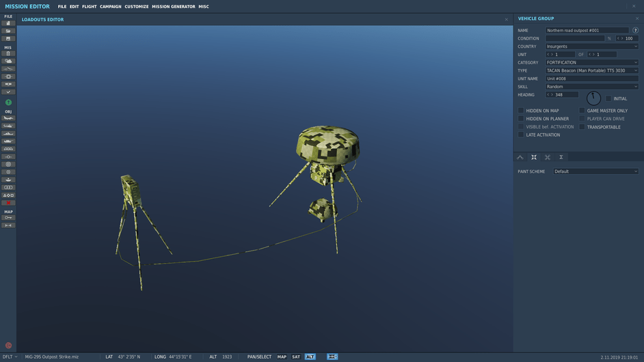The height and width of the screenshot is (362, 644).
Task: Expand the Country dropdown showing Insurgents
Action: click(x=591, y=46)
